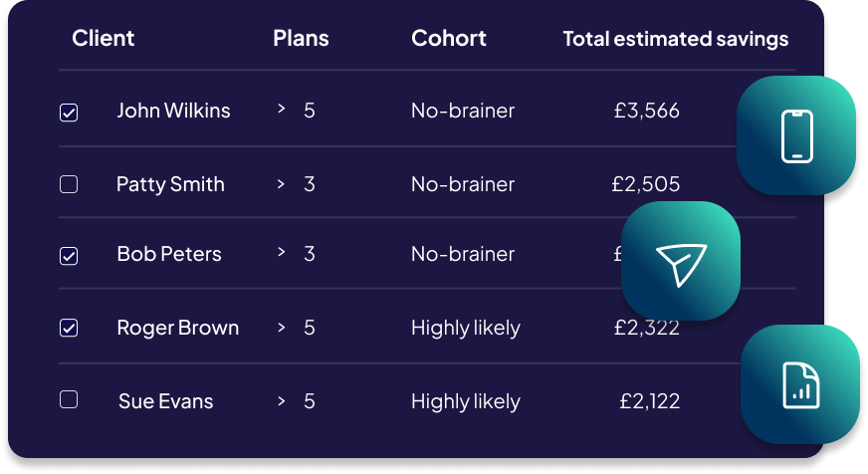Sort by the Plans column header
Image resolution: width=868 pixels, height=474 pixels.
(x=301, y=38)
